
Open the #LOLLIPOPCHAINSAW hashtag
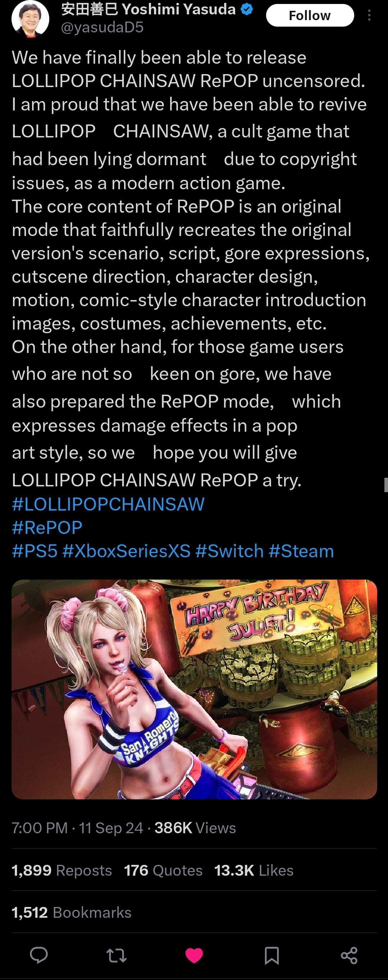coord(108,504)
